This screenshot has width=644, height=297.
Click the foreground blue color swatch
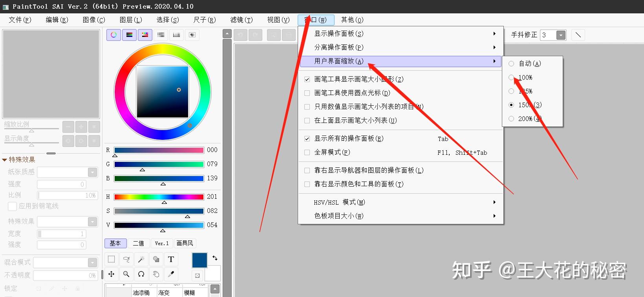(199, 260)
